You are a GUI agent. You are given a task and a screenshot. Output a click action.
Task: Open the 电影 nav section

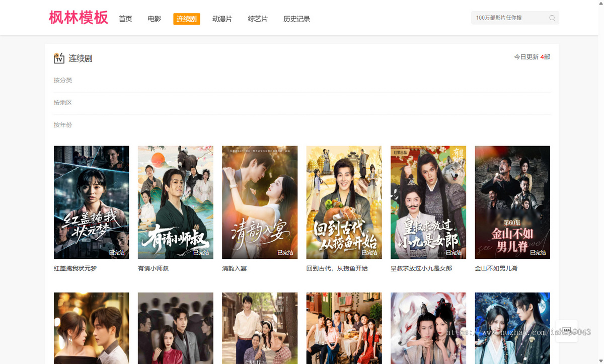point(155,19)
